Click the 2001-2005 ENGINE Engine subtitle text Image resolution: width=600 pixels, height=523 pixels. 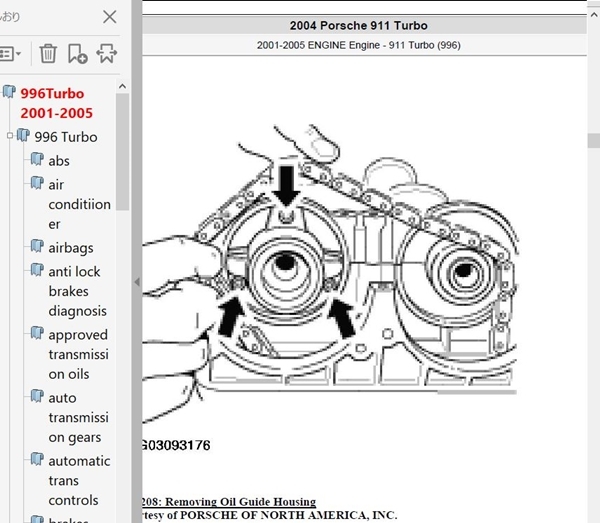click(359, 45)
